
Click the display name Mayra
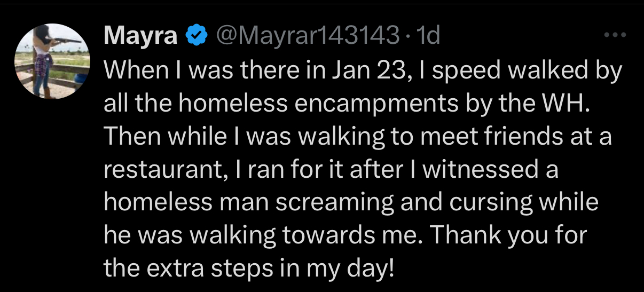(140, 36)
